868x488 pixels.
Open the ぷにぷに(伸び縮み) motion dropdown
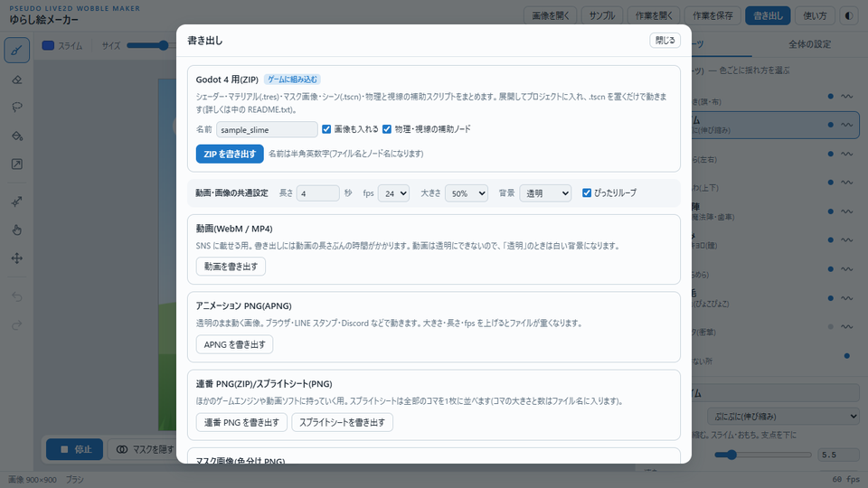(x=783, y=416)
